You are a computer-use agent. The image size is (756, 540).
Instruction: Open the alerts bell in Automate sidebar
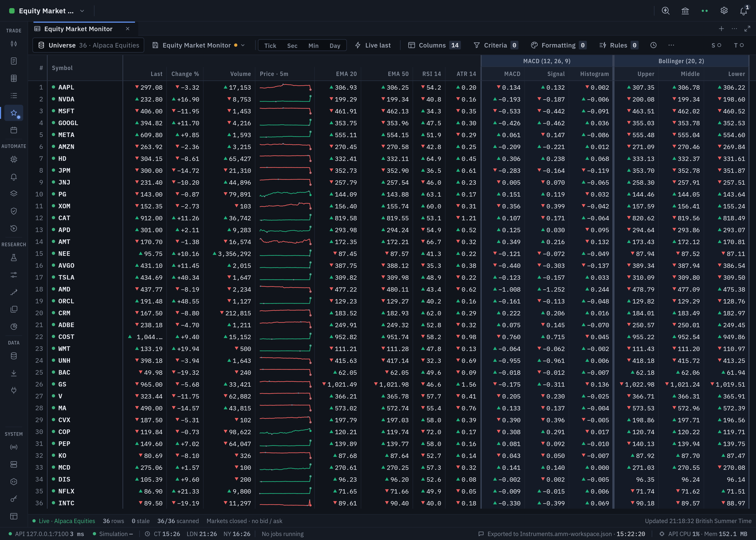click(14, 177)
